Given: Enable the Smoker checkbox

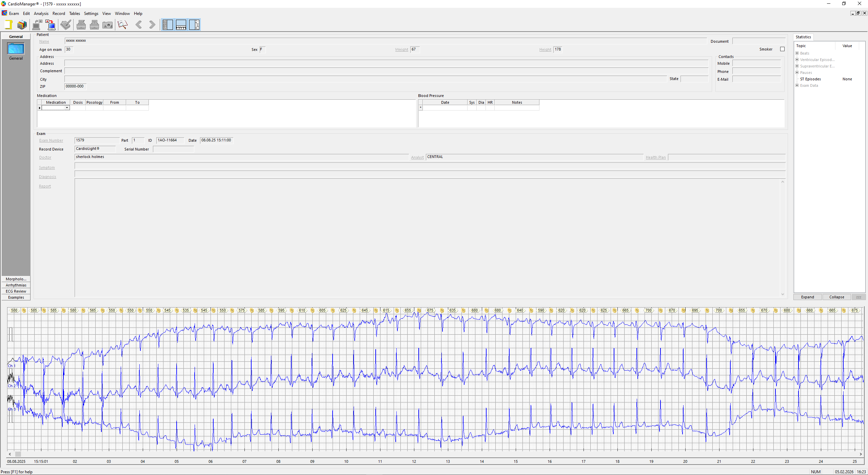Looking at the screenshot, I should click(782, 49).
